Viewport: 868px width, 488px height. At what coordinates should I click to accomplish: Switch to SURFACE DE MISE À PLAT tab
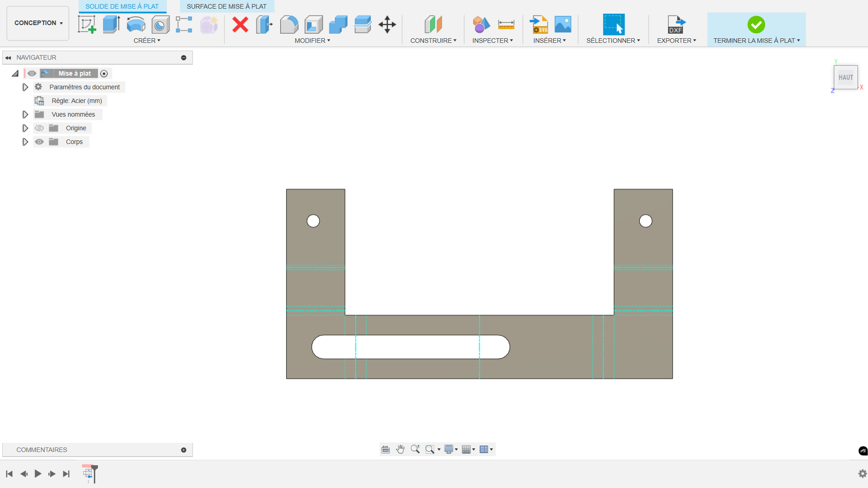click(226, 6)
